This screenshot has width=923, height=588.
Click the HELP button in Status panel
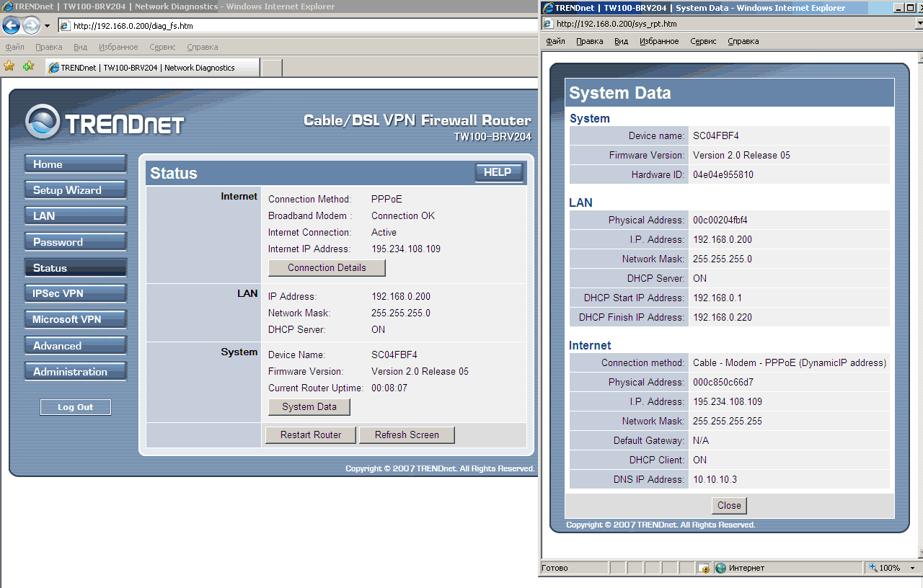[x=498, y=173]
